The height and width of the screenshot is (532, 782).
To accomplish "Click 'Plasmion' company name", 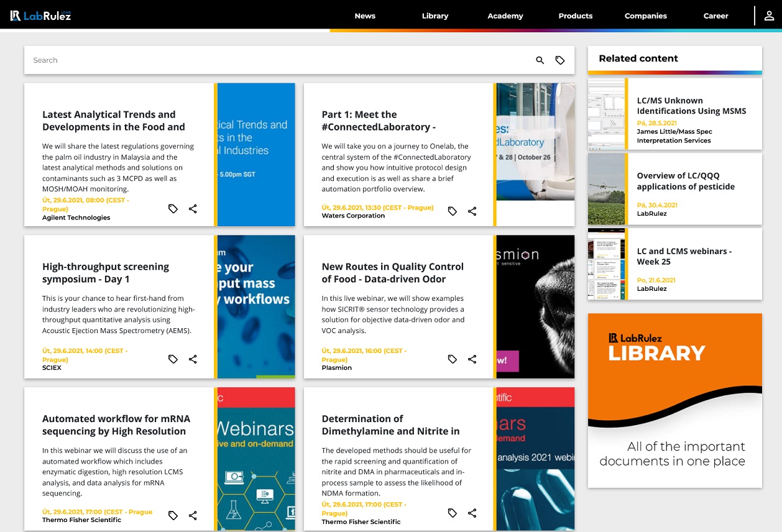I will click(x=336, y=368).
